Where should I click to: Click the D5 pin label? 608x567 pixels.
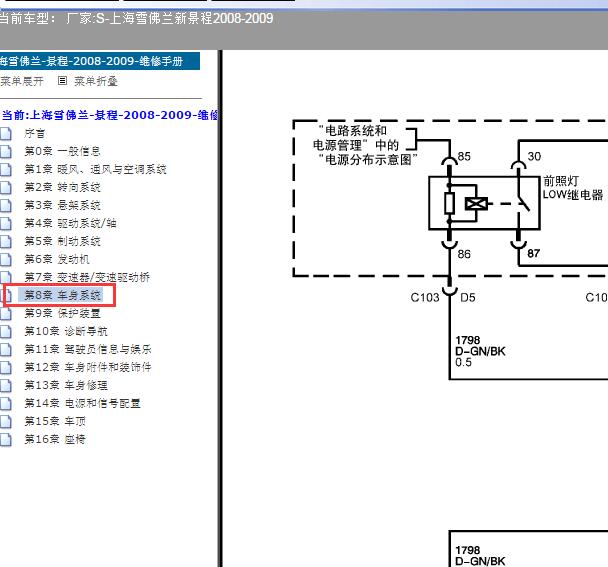pyautogui.click(x=468, y=297)
